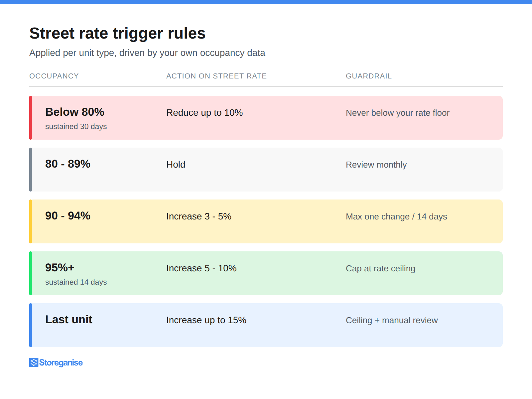Viewport: 532px width, 399px height.
Task: Click 'Ceiling + manual review' guardrail
Action: [392, 321]
